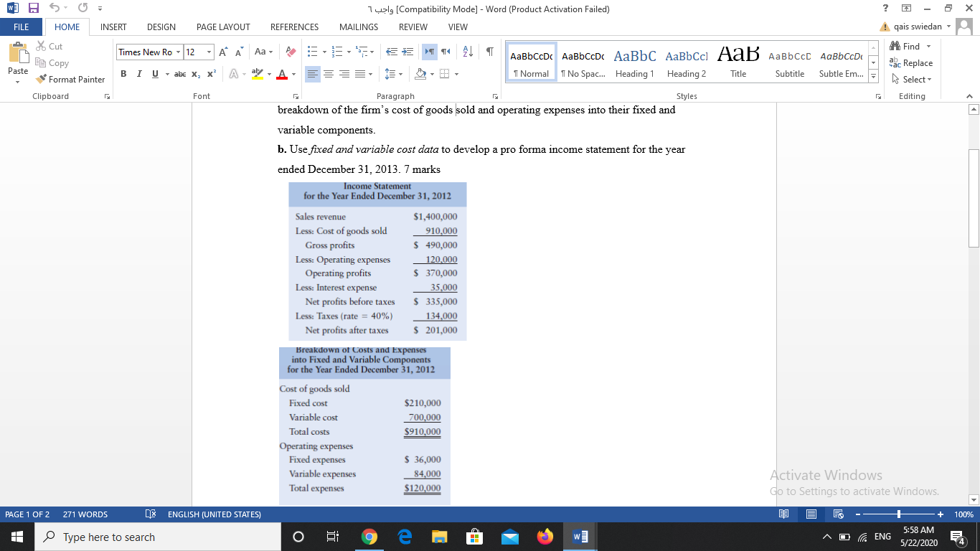Apply subscript formatting
This screenshot has width=980, height=551.
[195, 73]
